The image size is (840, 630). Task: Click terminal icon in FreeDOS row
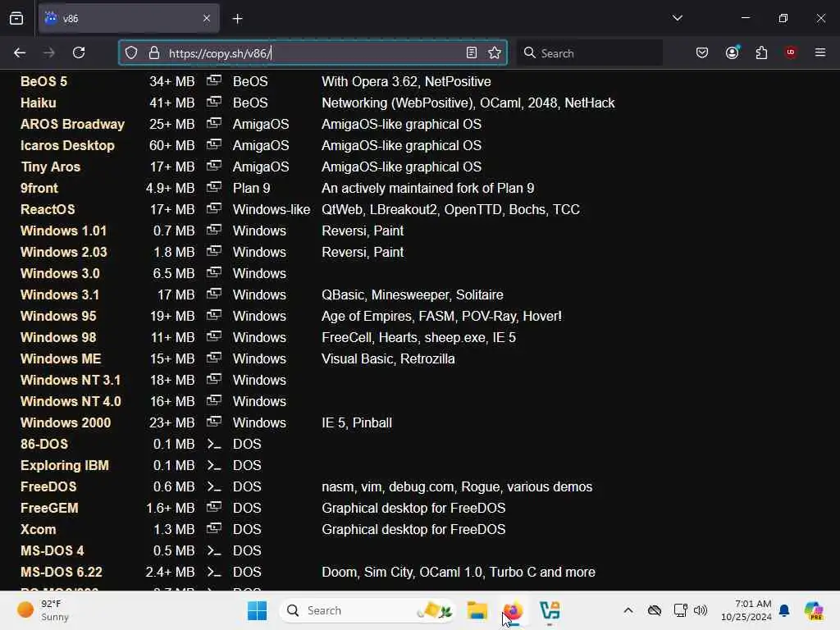click(214, 487)
